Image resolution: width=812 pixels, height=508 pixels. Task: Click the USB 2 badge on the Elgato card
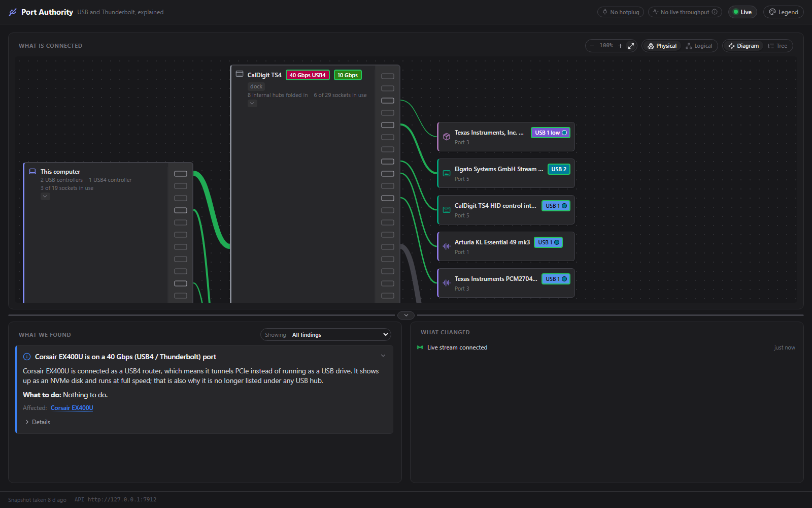559,169
